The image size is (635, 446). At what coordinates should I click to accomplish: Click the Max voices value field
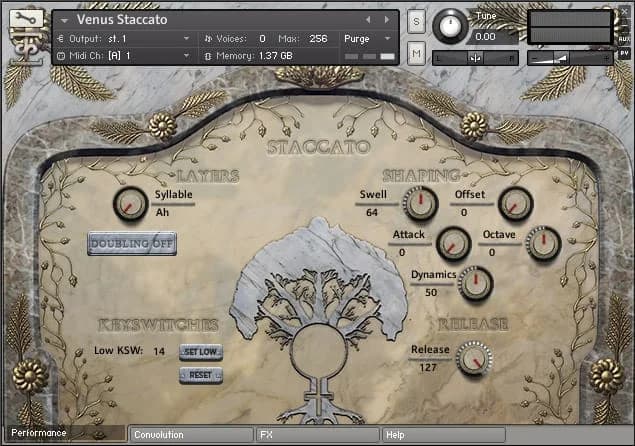click(x=318, y=38)
